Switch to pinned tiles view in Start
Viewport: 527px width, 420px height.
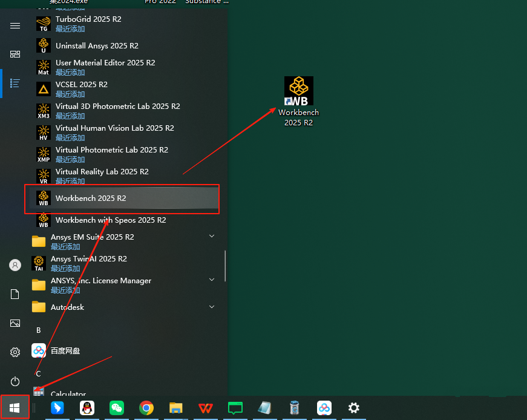tap(15, 54)
